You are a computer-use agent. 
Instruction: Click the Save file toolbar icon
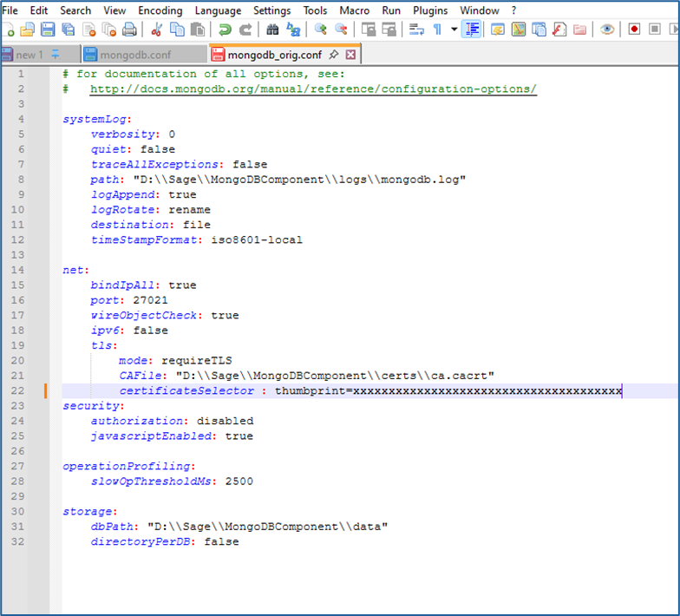pyautogui.click(x=47, y=29)
